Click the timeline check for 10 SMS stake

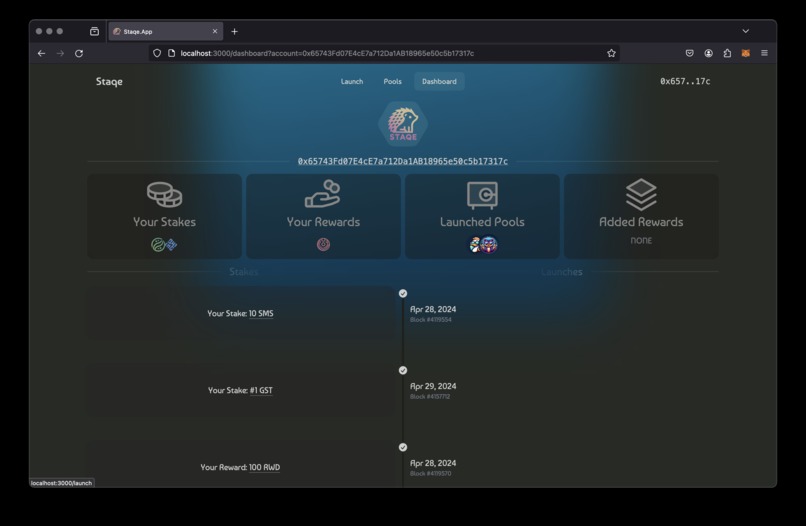coord(403,294)
